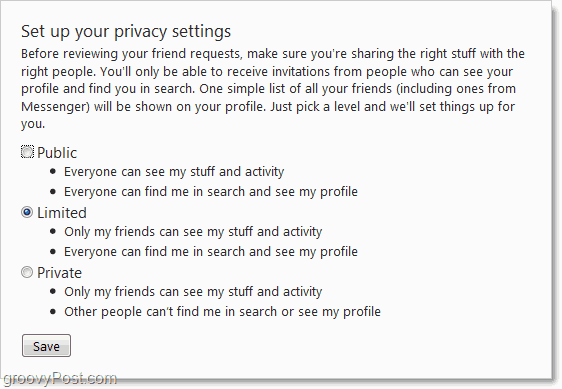Click Limited's 'Only my friends can see' line
The image size is (562, 389).
[x=193, y=232]
